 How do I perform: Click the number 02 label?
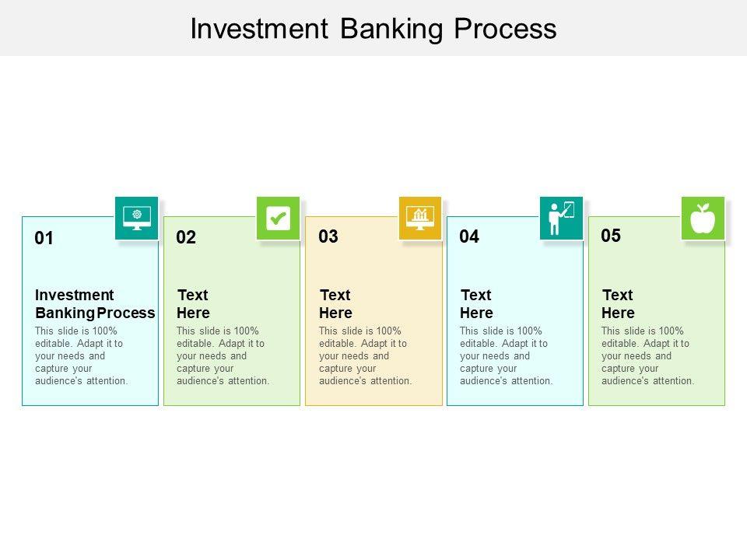click(186, 238)
